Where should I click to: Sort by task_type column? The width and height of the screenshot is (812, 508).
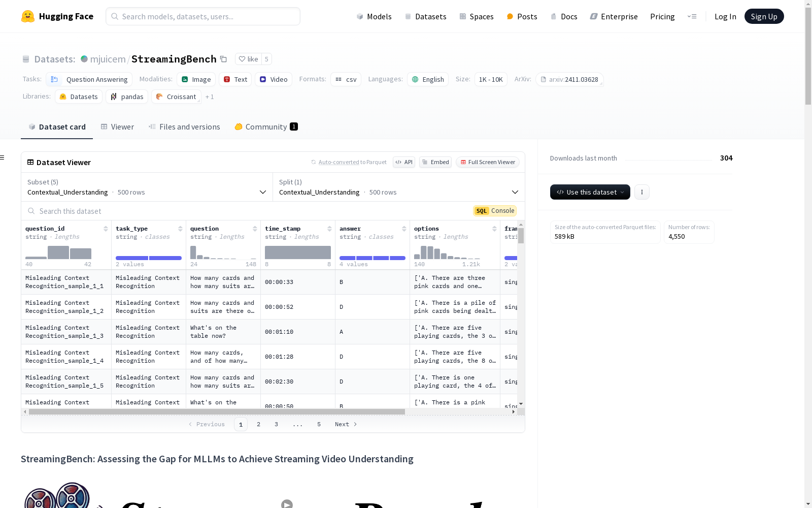click(180, 229)
